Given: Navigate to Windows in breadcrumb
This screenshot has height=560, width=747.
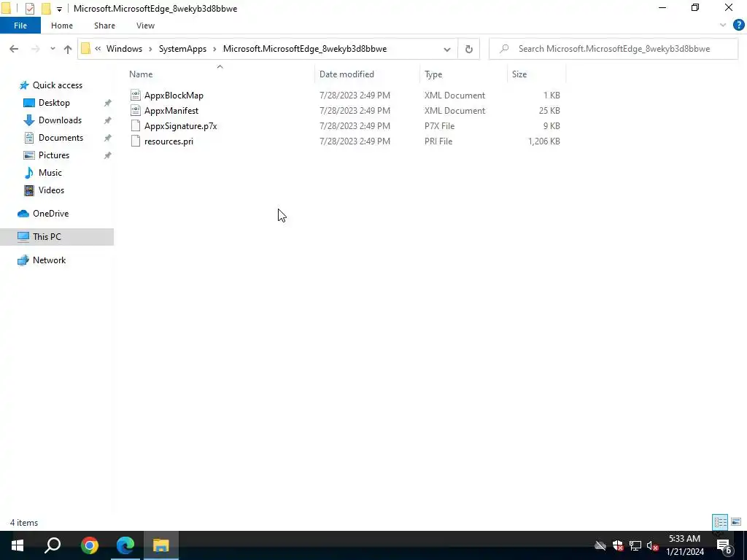Looking at the screenshot, I should (x=124, y=49).
